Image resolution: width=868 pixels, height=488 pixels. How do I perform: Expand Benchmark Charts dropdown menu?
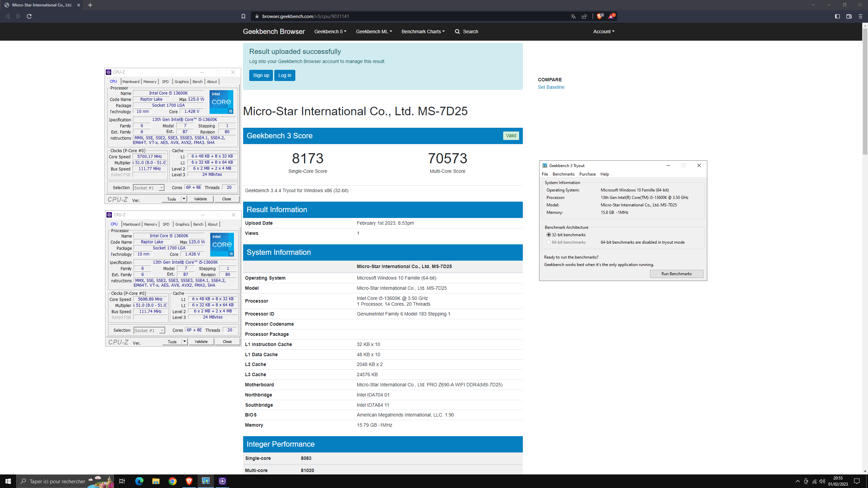[423, 32]
